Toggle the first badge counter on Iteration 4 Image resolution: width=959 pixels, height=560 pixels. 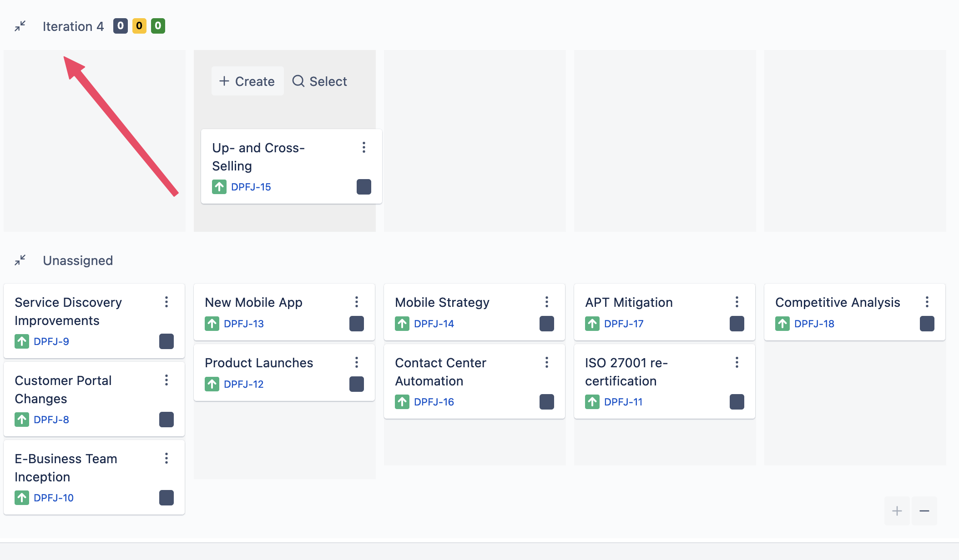tap(121, 25)
